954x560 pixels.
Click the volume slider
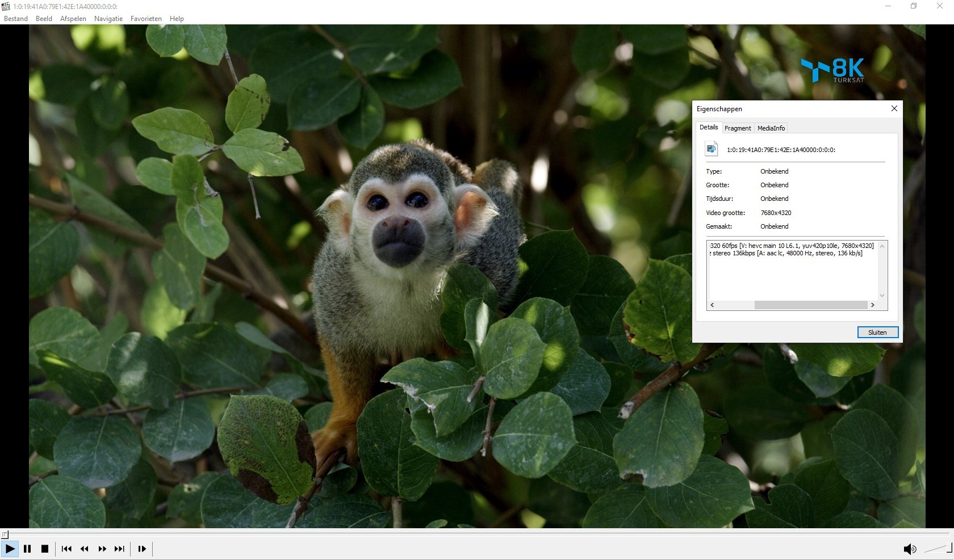(x=937, y=549)
